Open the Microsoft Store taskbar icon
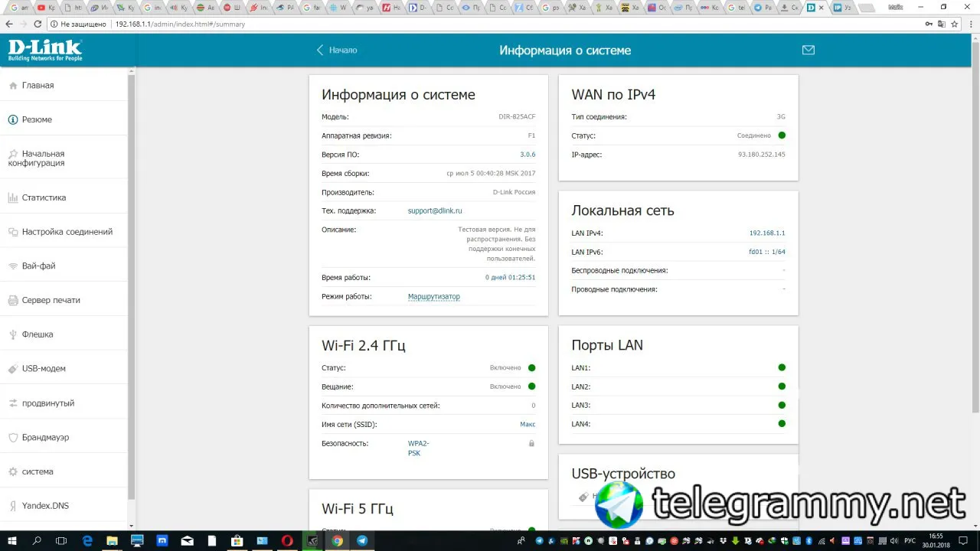Image resolution: width=980 pixels, height=551 pixels. coord(237,540)
